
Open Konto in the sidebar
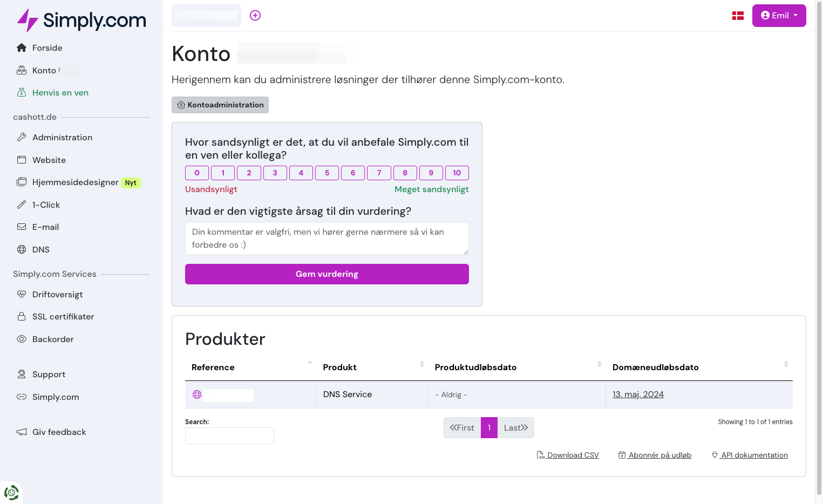pos(44,71)
